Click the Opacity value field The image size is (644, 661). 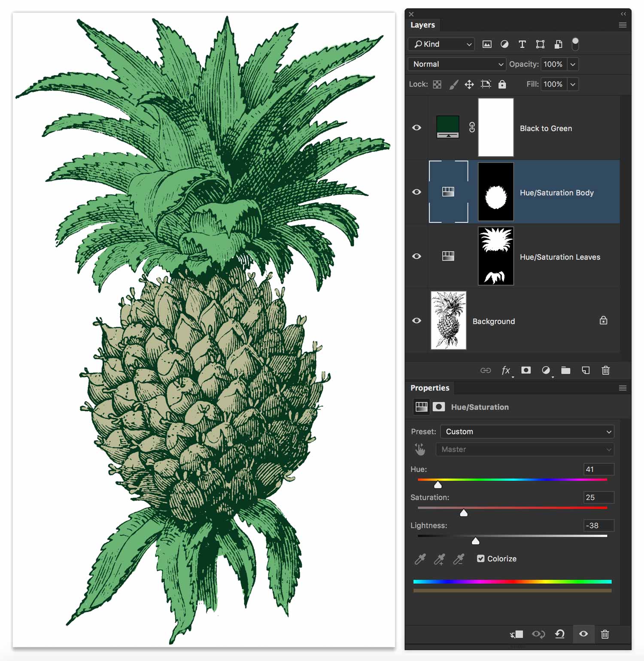[x=554, y=64]
